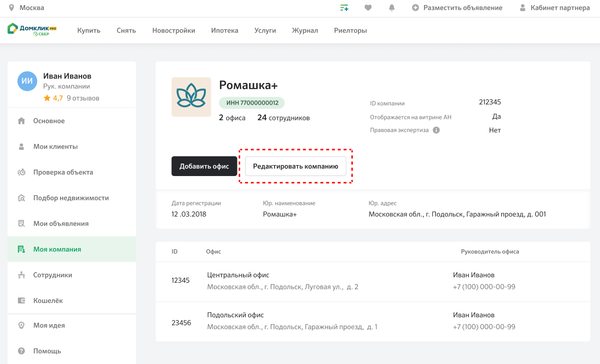Click the Юр. адрес value text
This screenshot has height=364, width=600.
pyautogui.click(x=457, y=214)
